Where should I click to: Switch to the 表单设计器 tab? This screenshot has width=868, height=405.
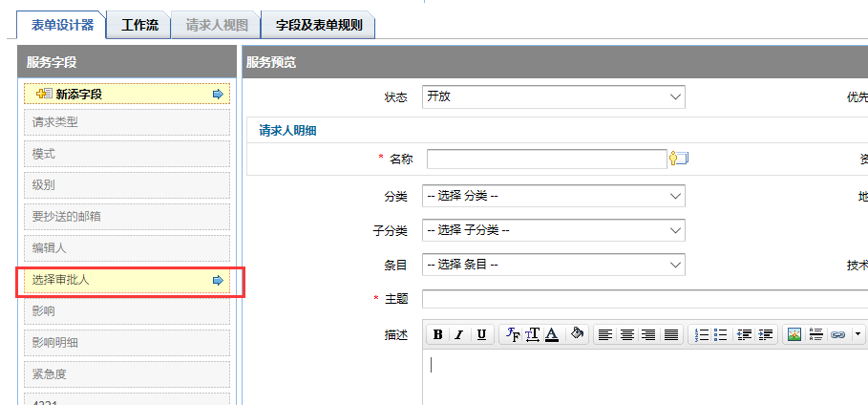[x=61, y=25]
